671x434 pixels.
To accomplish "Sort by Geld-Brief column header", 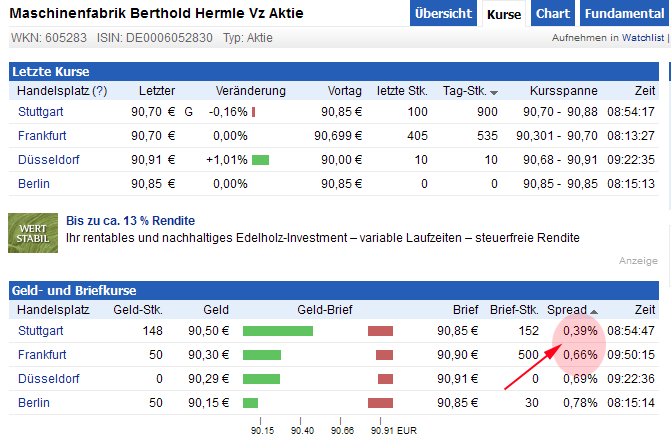I will (x=324, y=310).
